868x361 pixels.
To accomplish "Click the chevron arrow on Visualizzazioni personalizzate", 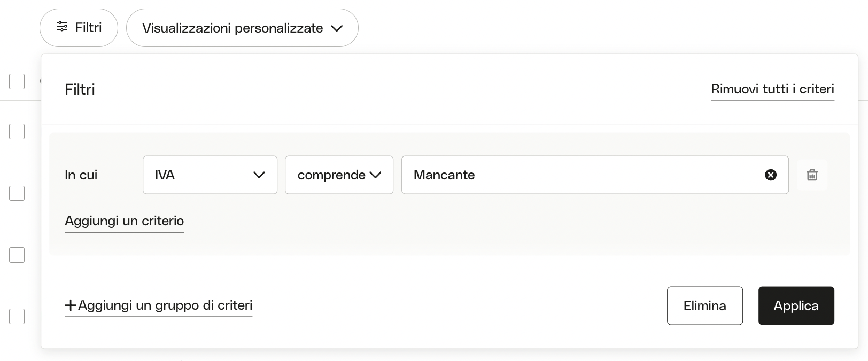I will 337,28.
